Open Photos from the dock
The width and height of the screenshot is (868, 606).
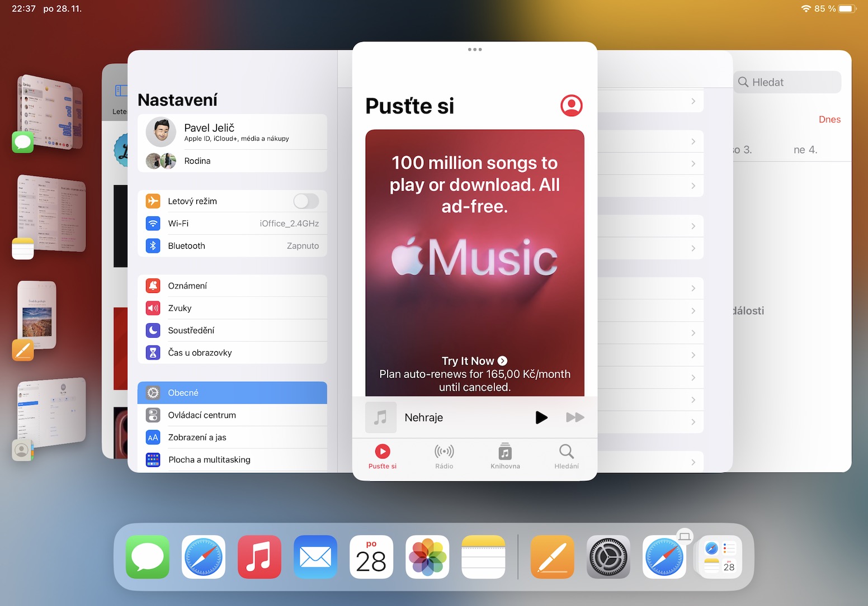427,557
